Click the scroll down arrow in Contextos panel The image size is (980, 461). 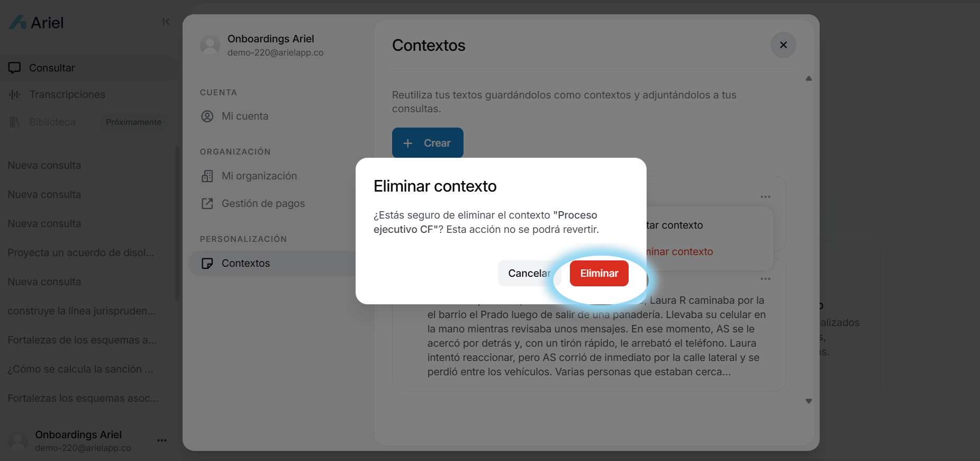pyautogui.click(x=809, y=401)
